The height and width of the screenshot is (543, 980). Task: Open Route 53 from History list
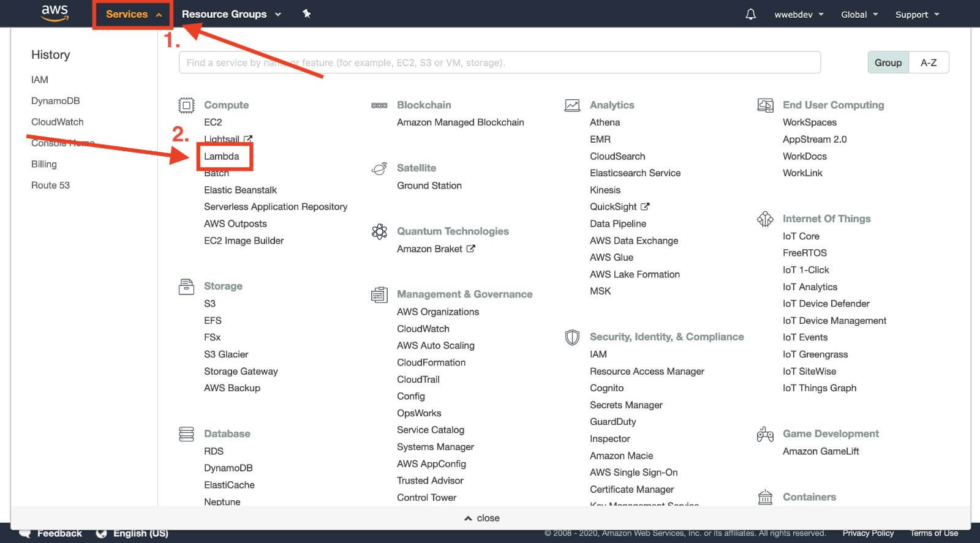pyautogui.click(x=51, y=185)
